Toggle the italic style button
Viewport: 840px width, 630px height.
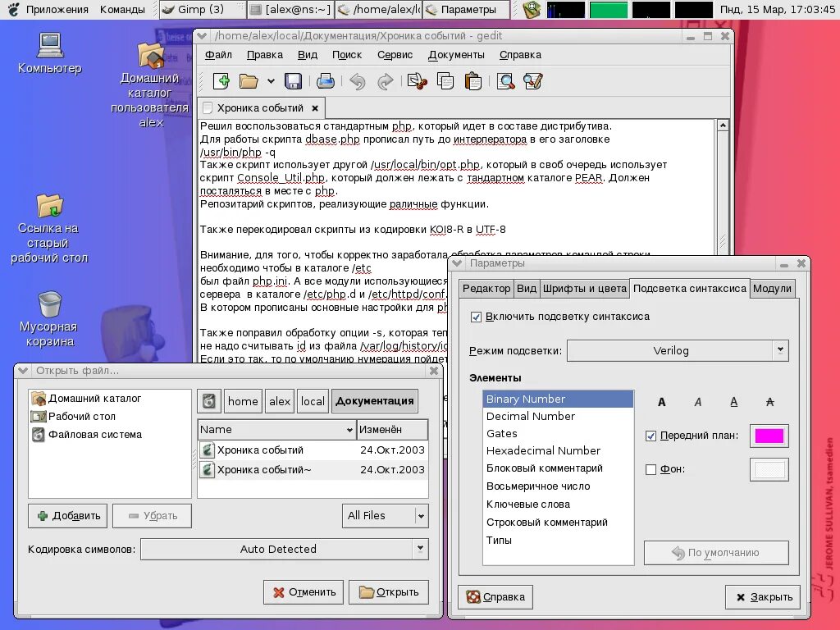[x=697, y=402]
